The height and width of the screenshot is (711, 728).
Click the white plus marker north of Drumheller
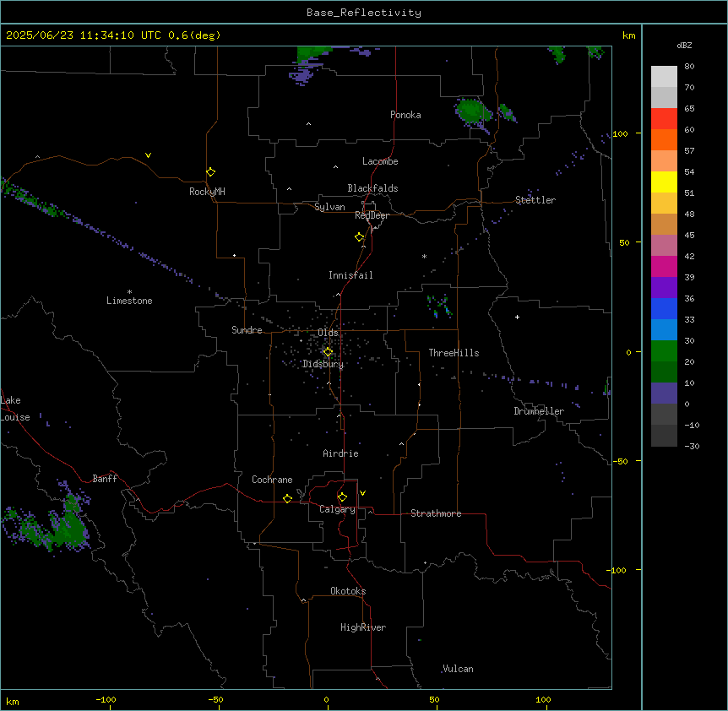click(x=517, y=317)
